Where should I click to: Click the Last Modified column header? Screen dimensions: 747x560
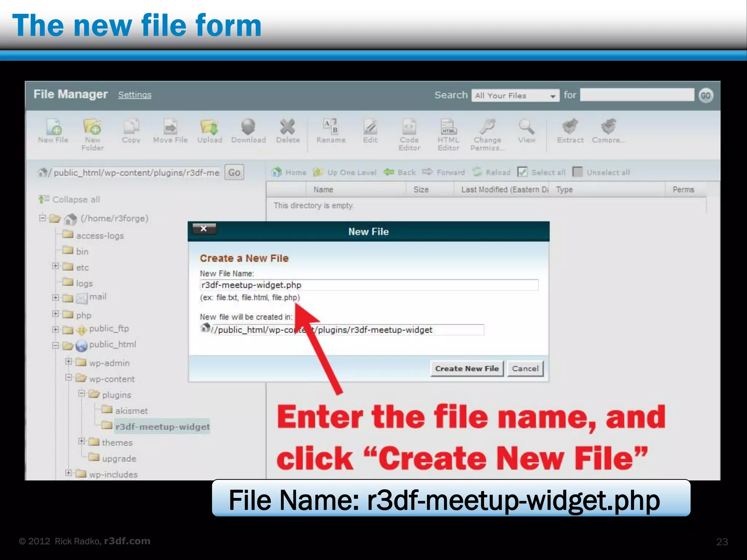[x=501, y=190]
